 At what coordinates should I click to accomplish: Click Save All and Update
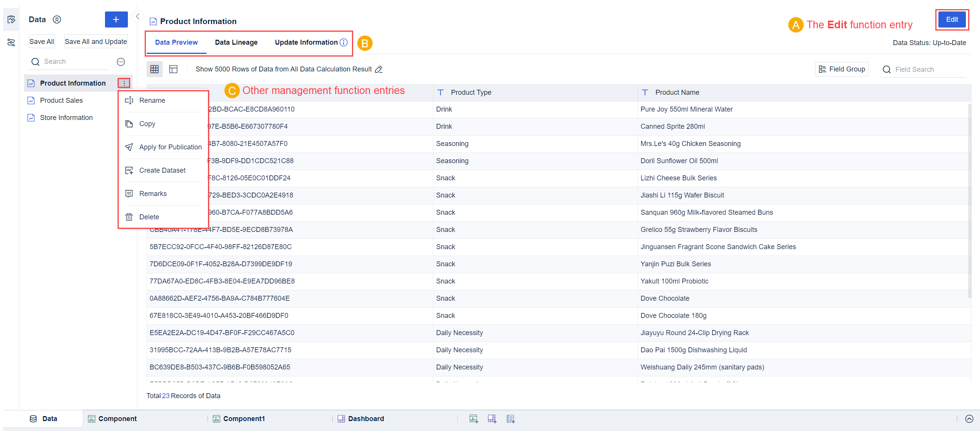click(x=96, y=41)
